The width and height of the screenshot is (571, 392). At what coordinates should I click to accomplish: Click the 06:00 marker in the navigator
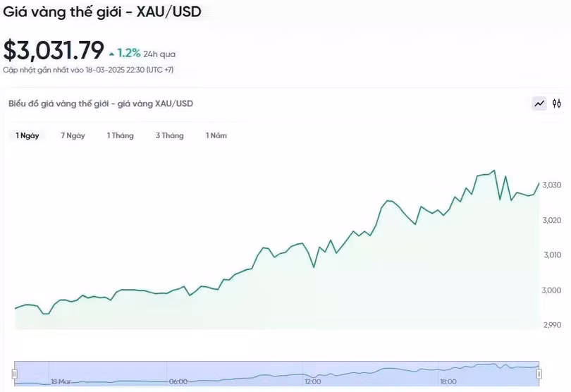tap(178, 381)
